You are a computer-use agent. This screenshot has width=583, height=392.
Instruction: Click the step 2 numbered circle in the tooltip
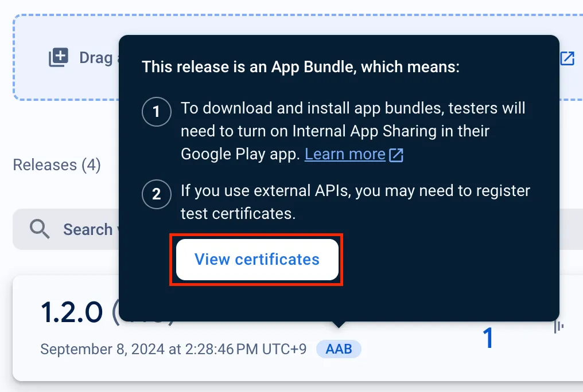coord(156,195)
